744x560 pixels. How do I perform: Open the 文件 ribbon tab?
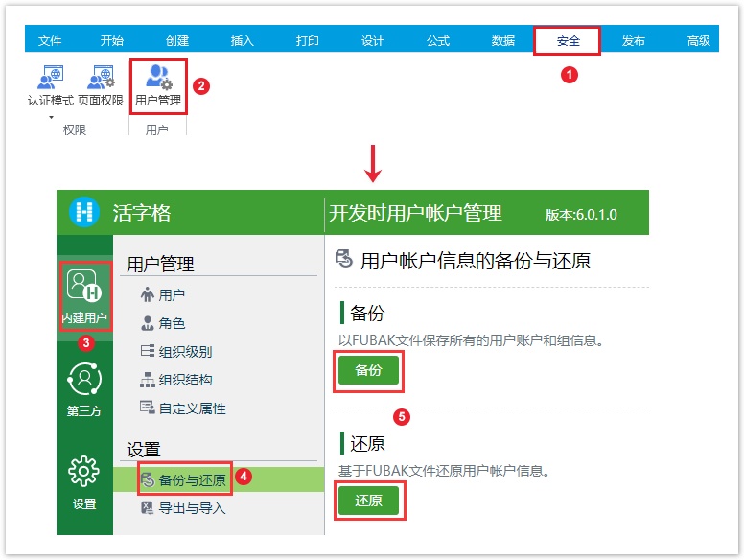[x=49, y=41]
